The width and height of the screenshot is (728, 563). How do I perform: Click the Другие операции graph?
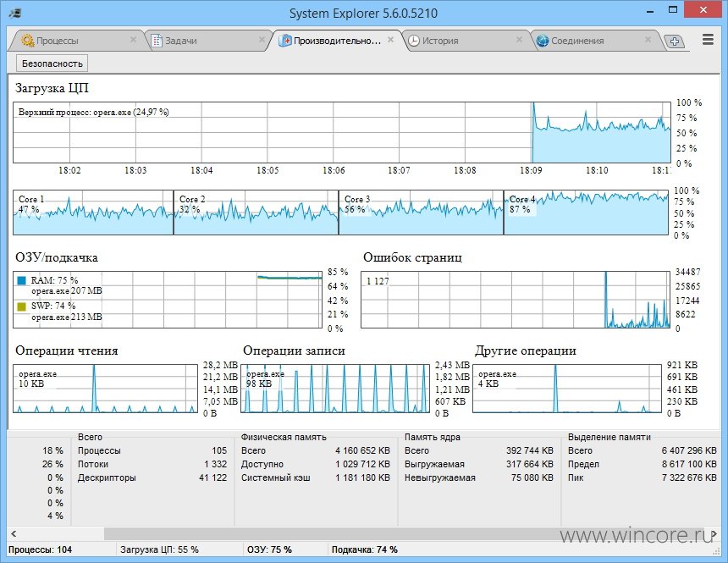(x=567, y=389)
